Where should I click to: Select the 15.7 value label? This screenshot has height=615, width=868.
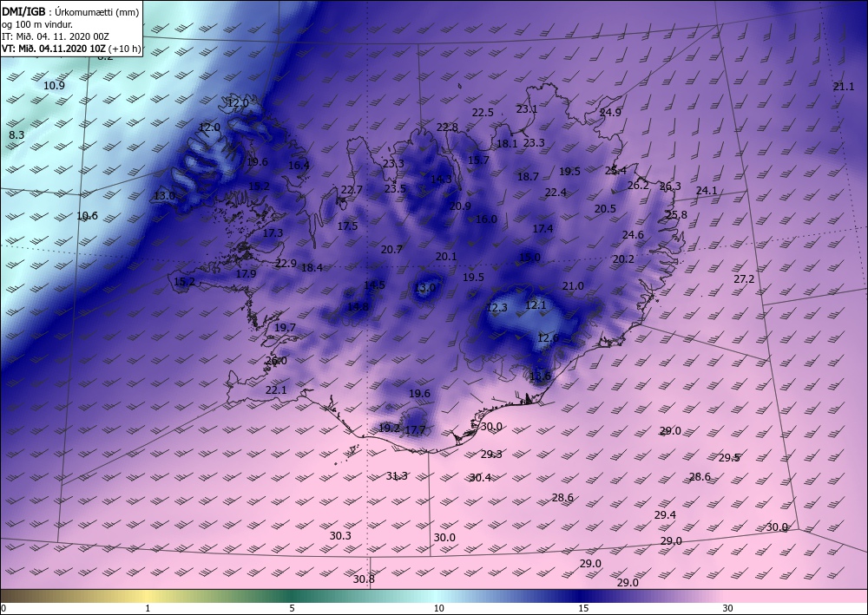click(x=479, y=160)
